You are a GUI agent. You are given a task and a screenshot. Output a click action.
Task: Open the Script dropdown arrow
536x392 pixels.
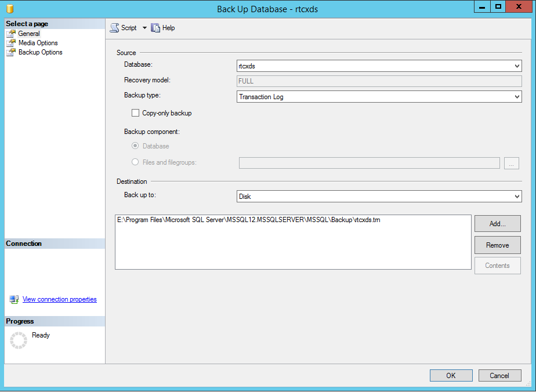pyautogui.click(x=144, y=28)
